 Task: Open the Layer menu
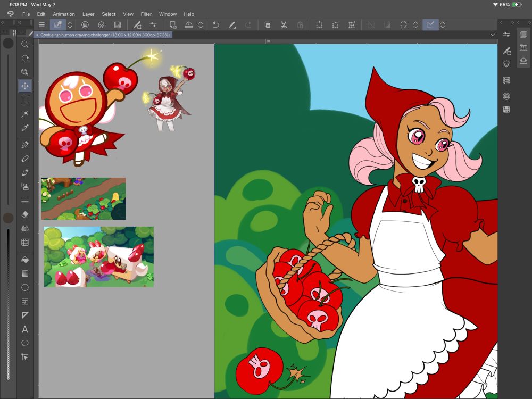point(88,14)
